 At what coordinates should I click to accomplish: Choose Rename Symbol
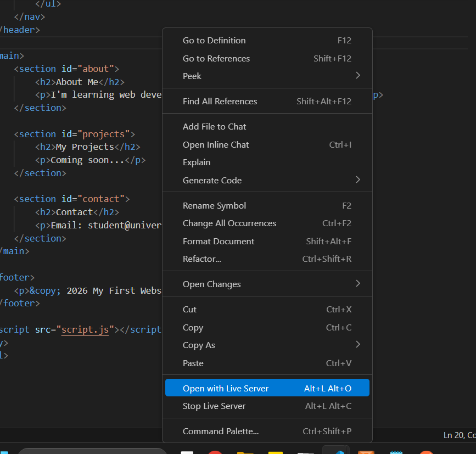(x=214, y=206)
